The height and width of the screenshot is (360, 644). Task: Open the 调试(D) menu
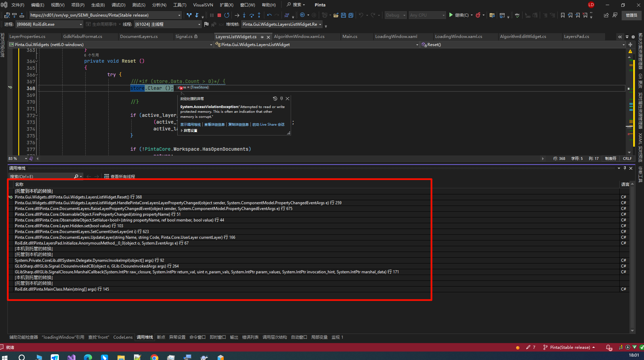(x=118, y=5)
